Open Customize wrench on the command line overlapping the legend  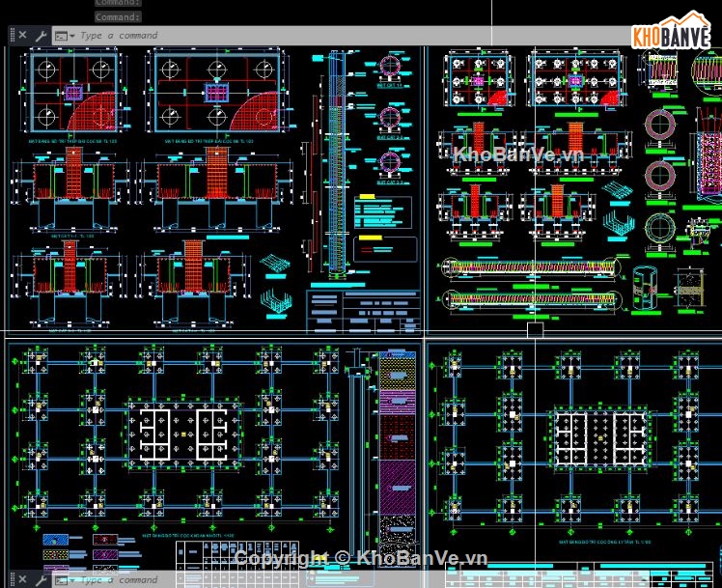click(41, 579)
